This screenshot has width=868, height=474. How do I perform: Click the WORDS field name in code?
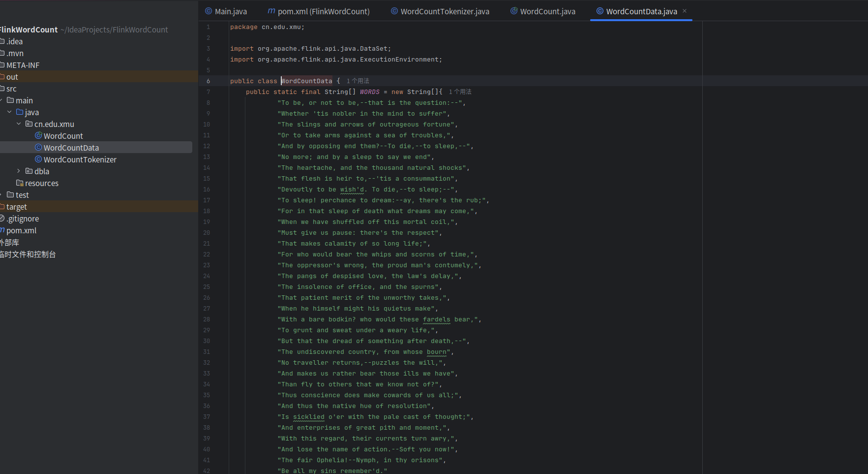[x=370, y=92]
